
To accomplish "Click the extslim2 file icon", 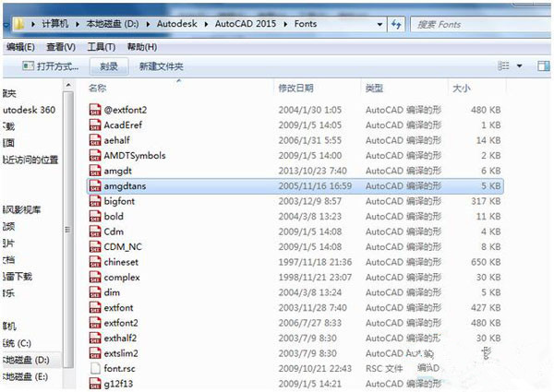I will [x=95, y=353].
